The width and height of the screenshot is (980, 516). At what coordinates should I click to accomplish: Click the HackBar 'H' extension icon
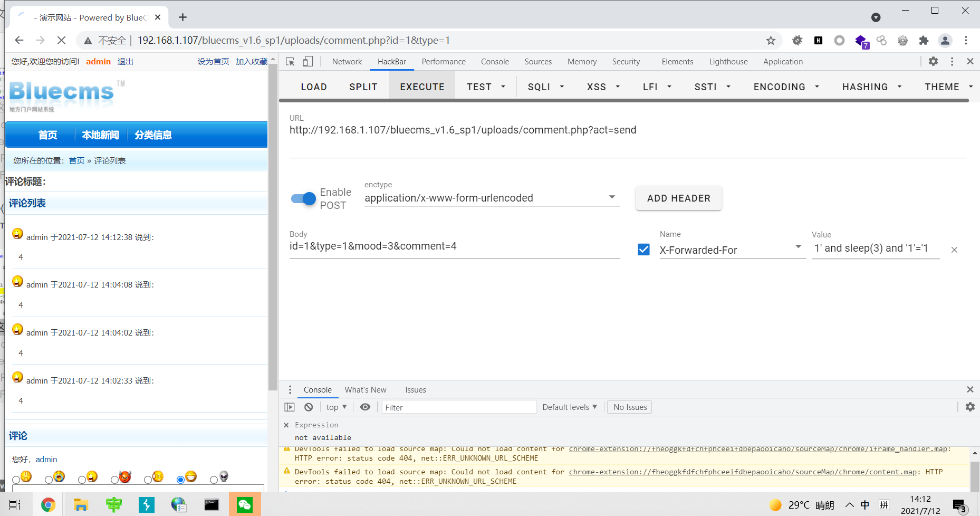click(818, 40)
